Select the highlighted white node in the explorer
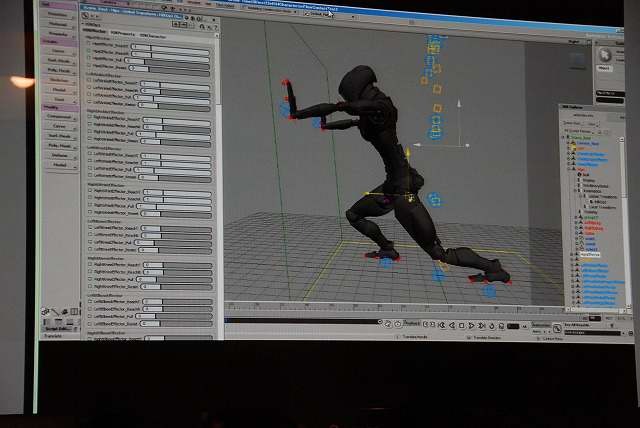The image size is (640, 428). coord(590,255)
